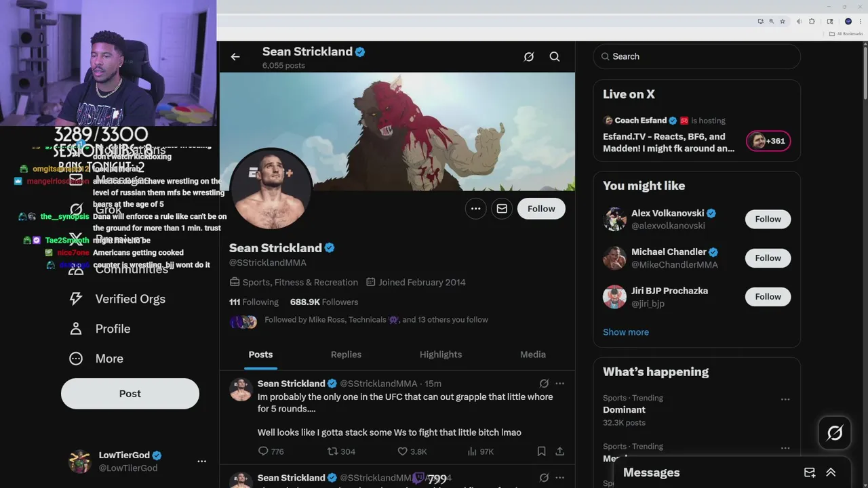Open the Chrome three-dot menu
The image size is (868, 488).
(x=860, y=22)
